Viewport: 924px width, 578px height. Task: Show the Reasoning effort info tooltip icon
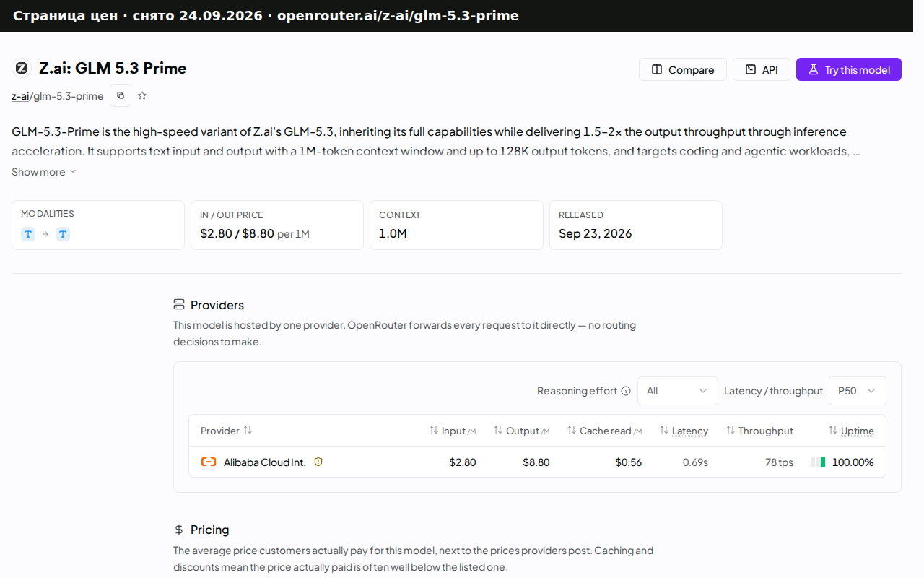click(626, 391)
